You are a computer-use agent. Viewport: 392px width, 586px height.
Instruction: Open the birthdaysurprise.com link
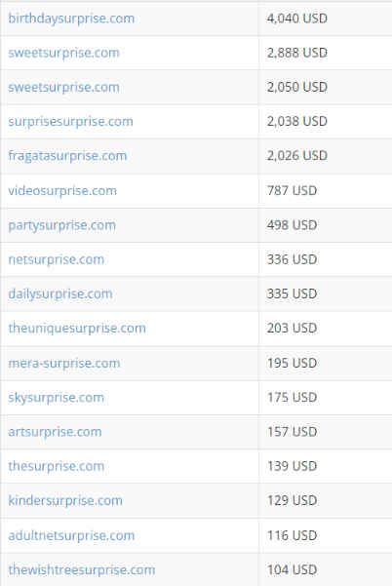pyautogui.click(x=71, y=19)
